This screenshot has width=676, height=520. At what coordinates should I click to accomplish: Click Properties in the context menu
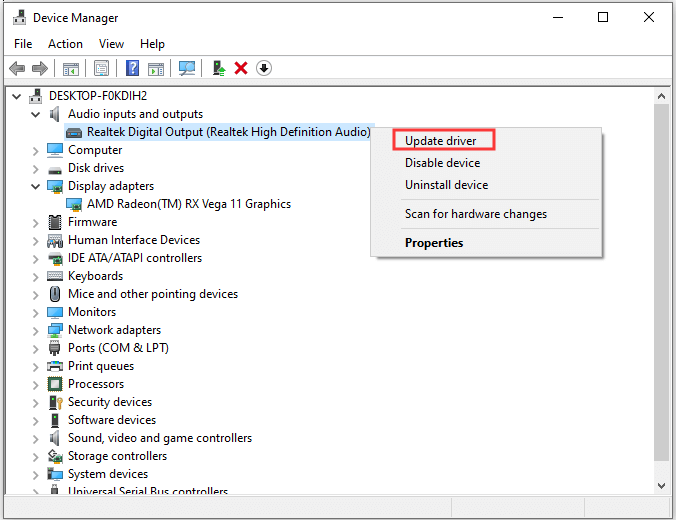point(434,243)
